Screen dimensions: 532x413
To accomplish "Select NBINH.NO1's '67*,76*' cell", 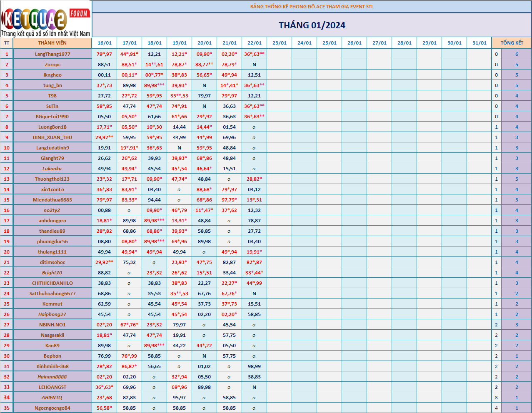I will click(x=130, y=325).
